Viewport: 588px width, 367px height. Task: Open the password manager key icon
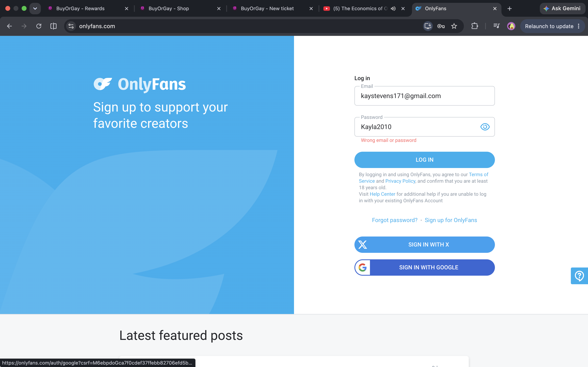(x=441, y=26)
